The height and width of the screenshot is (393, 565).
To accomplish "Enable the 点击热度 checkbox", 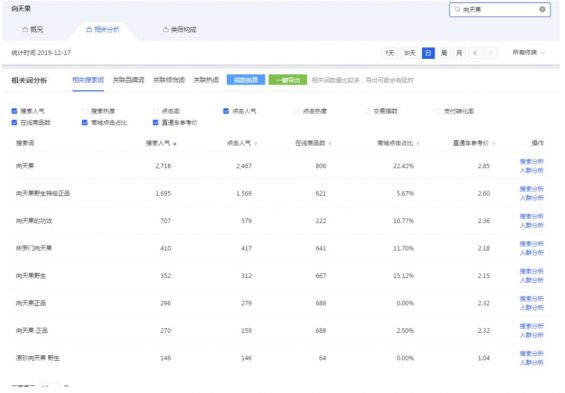I will [x=297, y=111].
